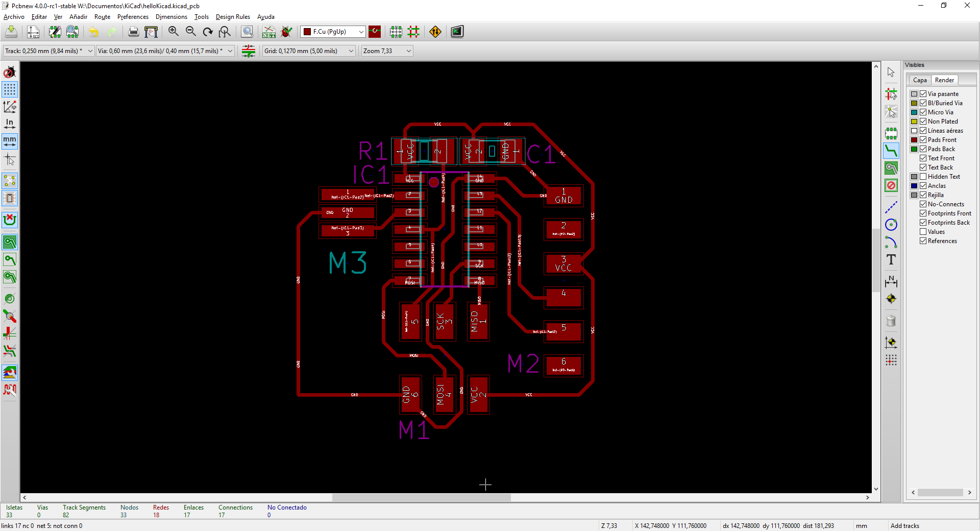Toggle the grid display on left toolbar
The image size is (980, 531).
pyautogui.click(x=10, y=89)
